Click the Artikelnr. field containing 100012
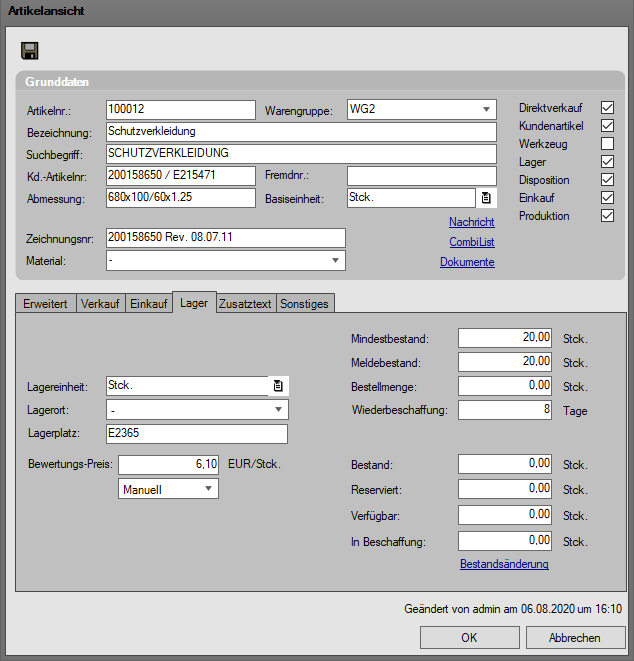 point(181,110)
